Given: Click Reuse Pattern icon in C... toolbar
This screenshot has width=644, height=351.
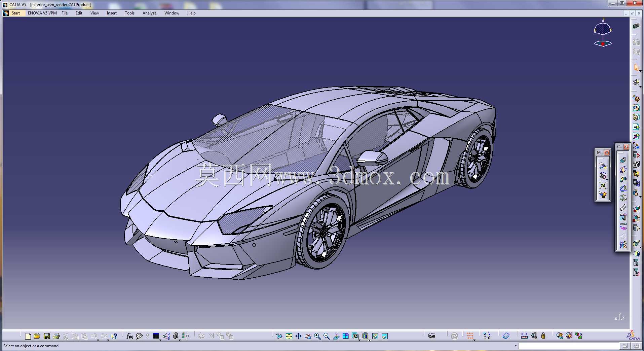Looking at the screenshot, I should click(x=623, y=245).
